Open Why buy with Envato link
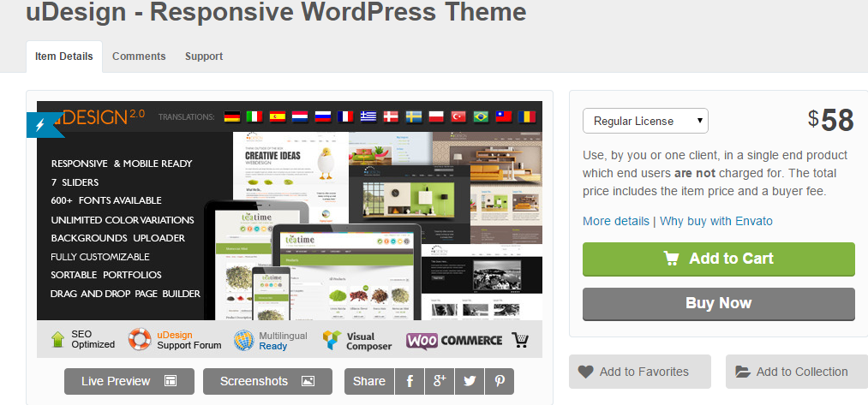Viewport: 868px width, 405px height. click(x=716, y=221)
